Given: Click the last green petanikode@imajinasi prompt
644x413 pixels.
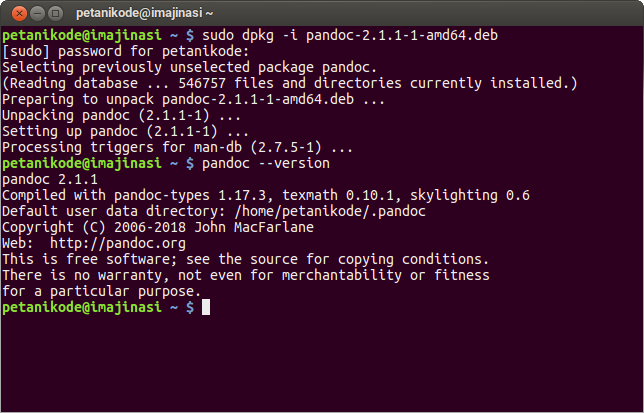Looking at the screenshot, I should 82,307.
